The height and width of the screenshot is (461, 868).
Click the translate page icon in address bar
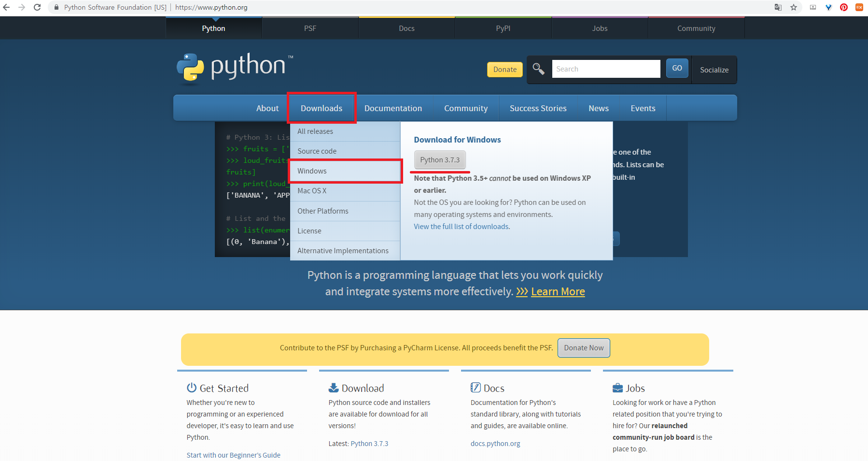click(778, 7)
